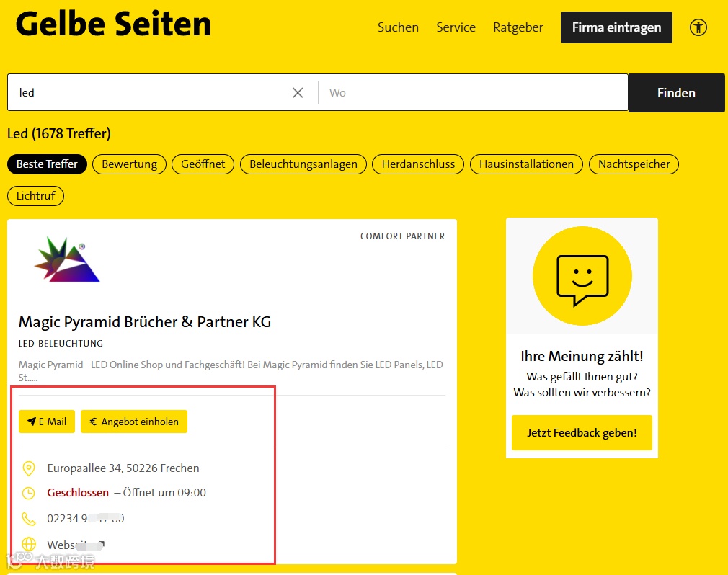Select the Herdanschluss filter chip

418,164
